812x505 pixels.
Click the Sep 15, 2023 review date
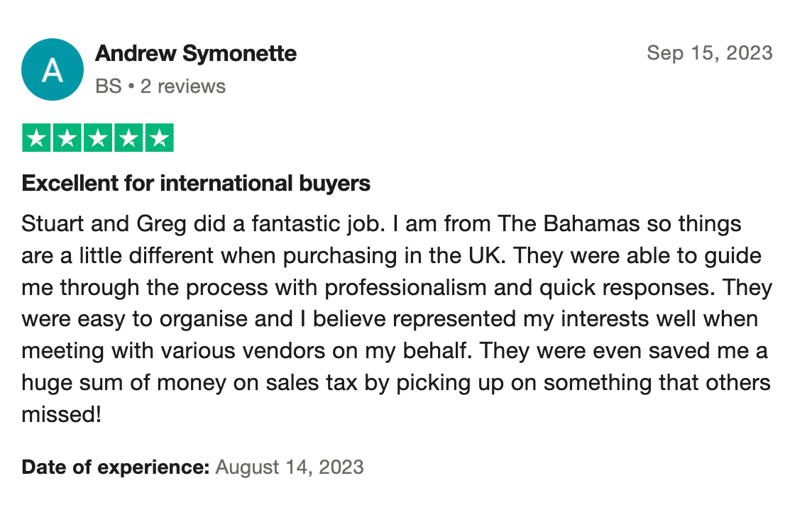(710, 53)
